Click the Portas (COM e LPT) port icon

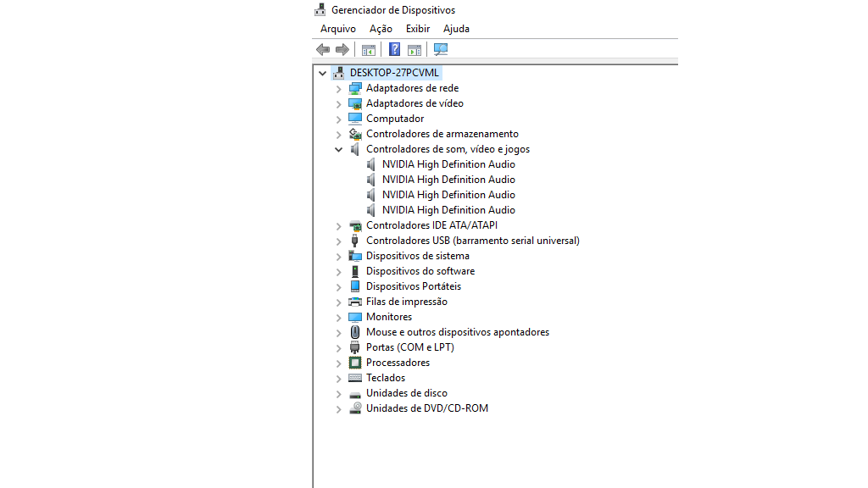coord(355,347)
